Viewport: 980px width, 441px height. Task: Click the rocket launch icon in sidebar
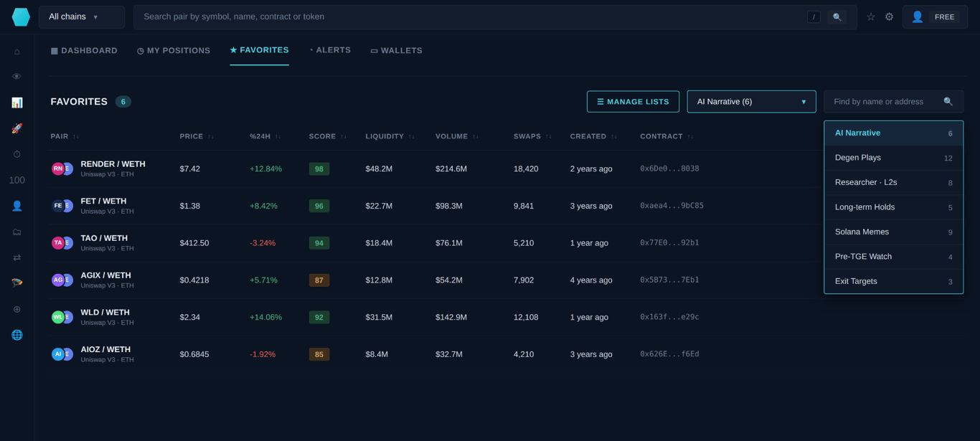(17, 128)
